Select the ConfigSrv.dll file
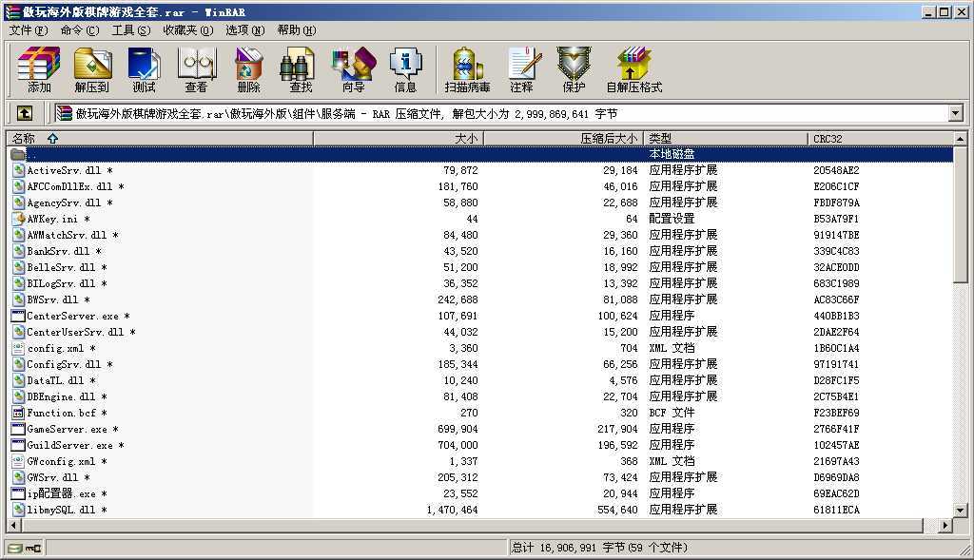 tap(480, 364)
